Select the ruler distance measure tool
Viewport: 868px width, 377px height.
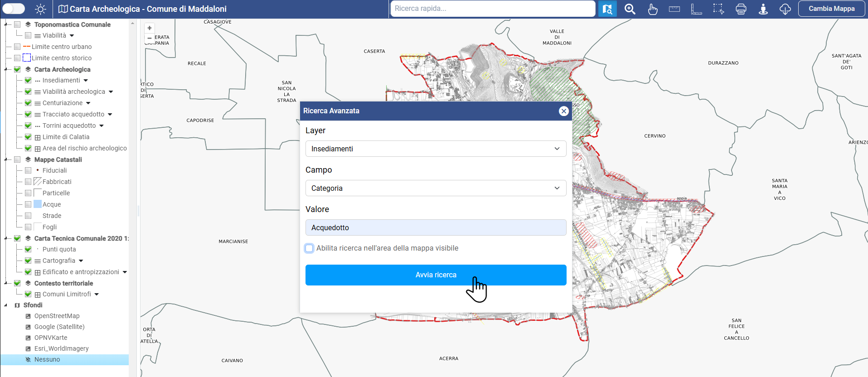(x=674, y=9)
